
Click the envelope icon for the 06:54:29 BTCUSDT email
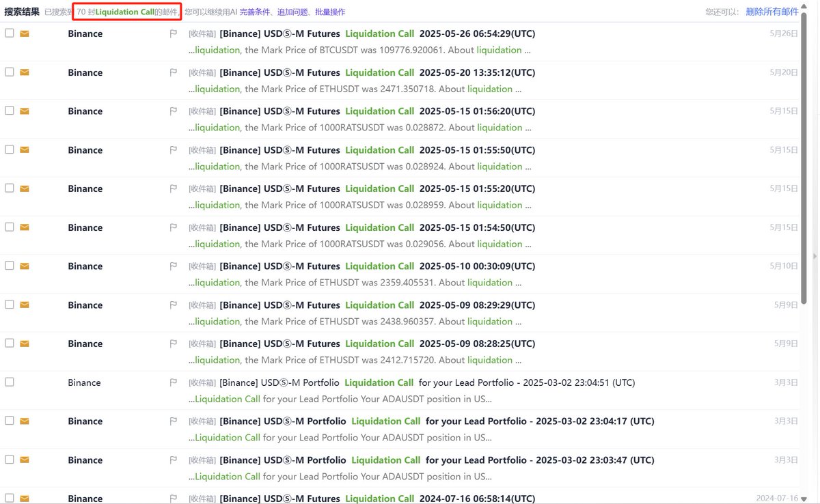25,33
